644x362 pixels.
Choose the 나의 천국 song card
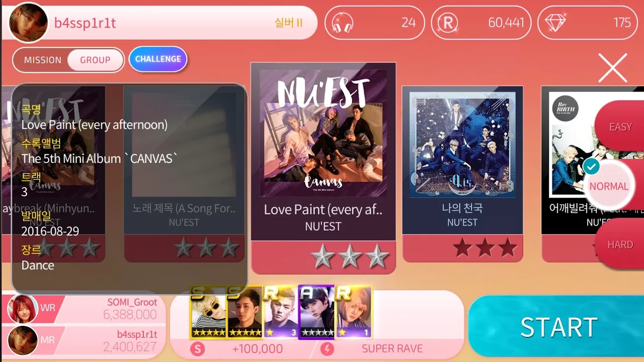(x=462, y=174)
